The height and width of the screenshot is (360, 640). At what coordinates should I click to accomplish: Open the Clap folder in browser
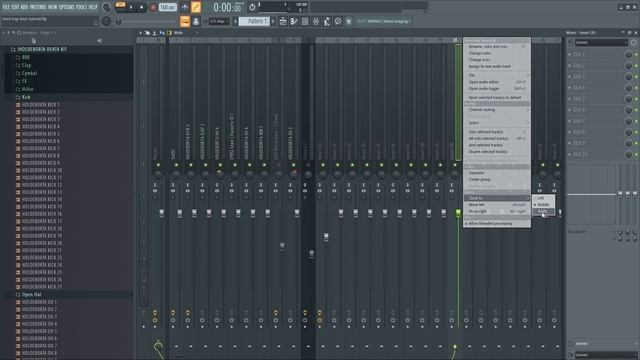24,65
